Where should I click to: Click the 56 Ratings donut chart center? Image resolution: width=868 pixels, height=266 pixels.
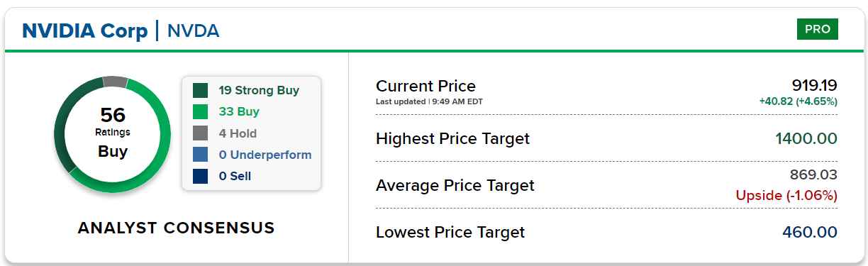[x=113, y=133]
